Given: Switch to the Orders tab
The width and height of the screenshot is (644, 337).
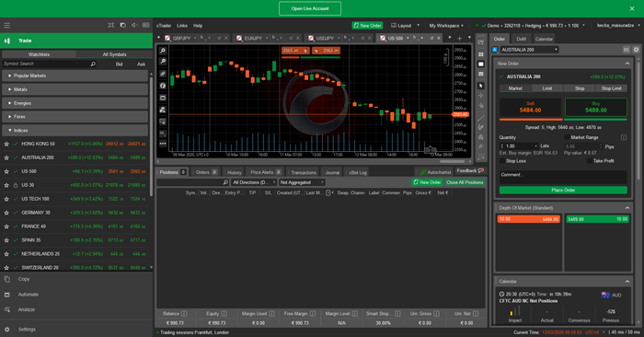Looking at the screenshot, I should click(206, 172).
